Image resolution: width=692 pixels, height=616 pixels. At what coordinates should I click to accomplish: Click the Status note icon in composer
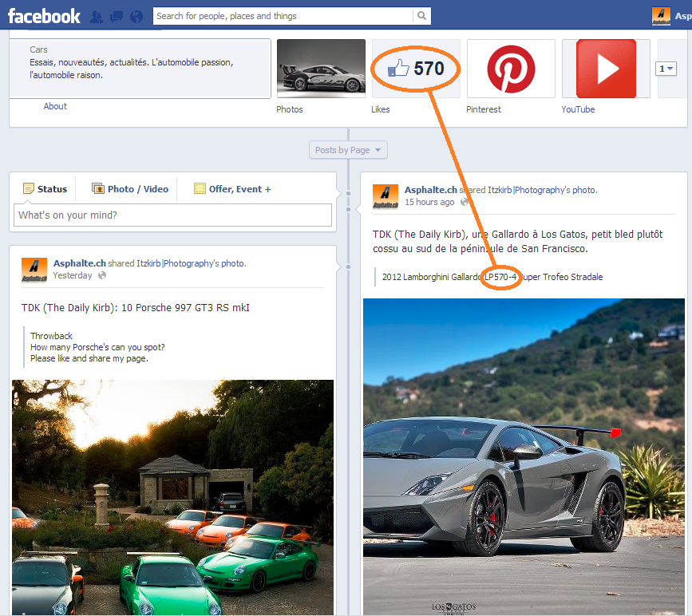(28, 189)
